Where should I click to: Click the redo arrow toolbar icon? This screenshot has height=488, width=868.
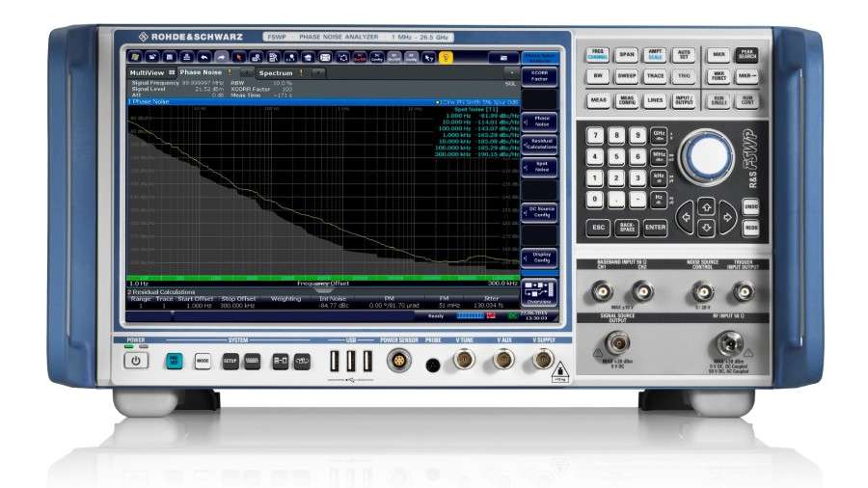(221, 57)
